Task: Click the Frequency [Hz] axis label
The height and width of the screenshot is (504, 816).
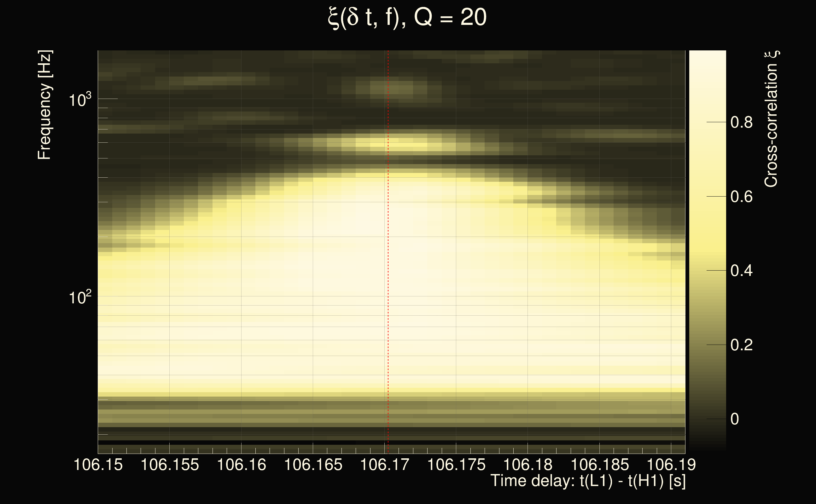Action: tap(45, 105)
